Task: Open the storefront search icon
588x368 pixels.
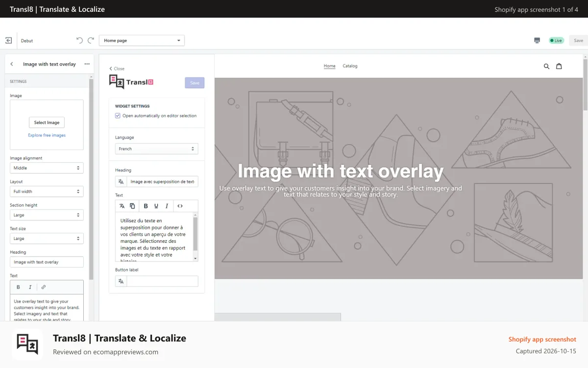Action: pos(547,66)
